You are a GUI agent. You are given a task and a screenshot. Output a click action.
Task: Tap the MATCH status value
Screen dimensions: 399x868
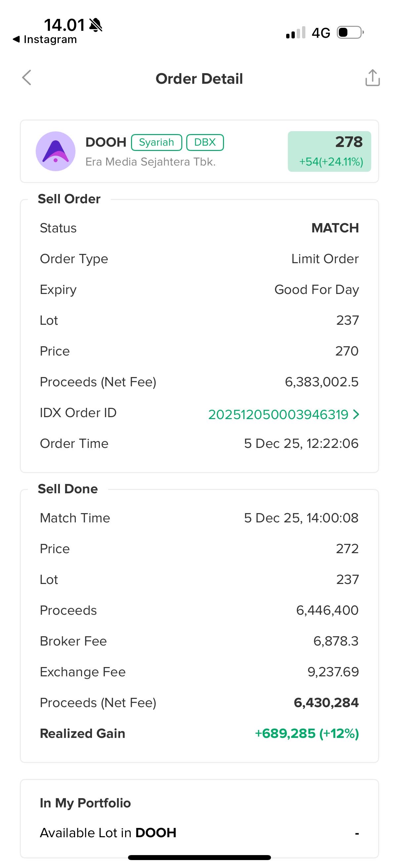point(335,228)
